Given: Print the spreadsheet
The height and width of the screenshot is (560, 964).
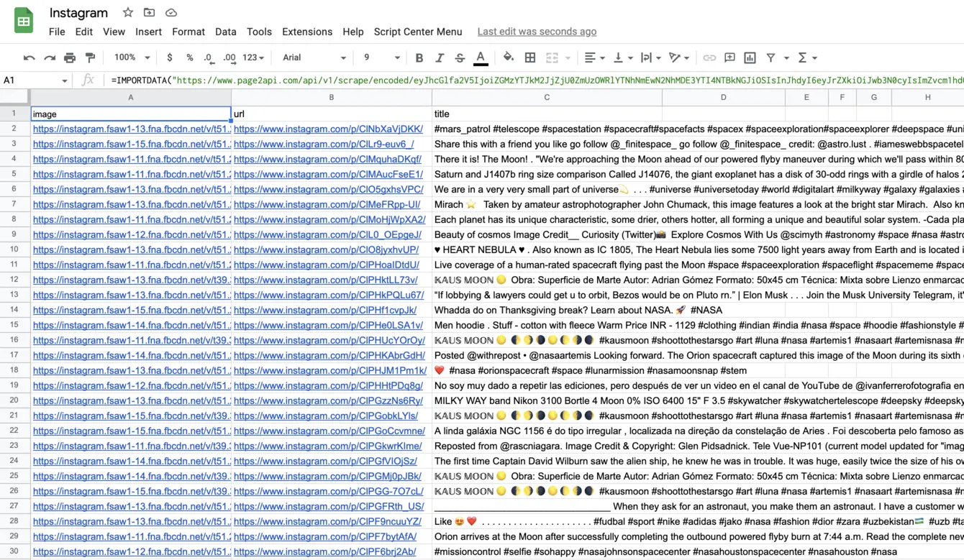Looking at the screenshot, I should pos(70,58).
